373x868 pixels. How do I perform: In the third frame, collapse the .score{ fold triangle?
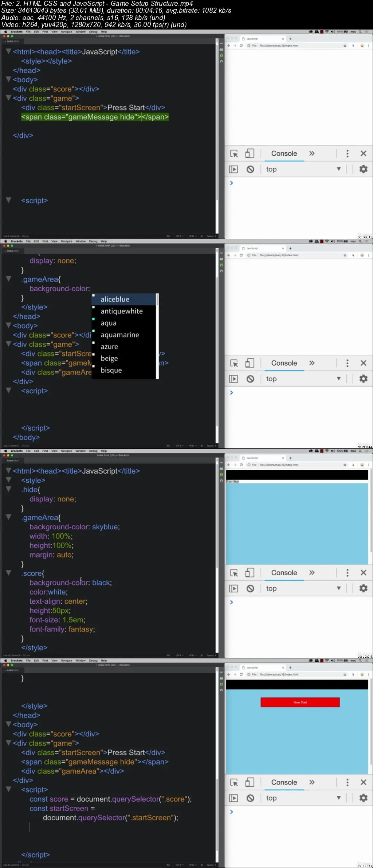coord(8,573)
